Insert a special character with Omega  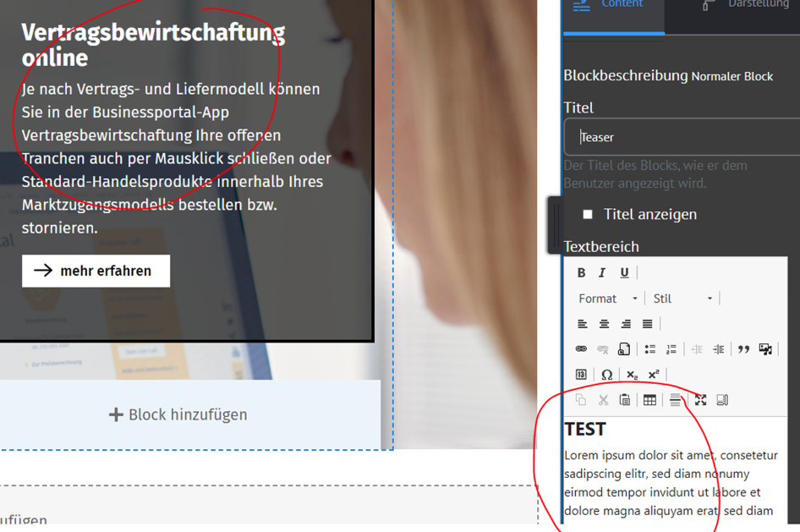(606, 375)
